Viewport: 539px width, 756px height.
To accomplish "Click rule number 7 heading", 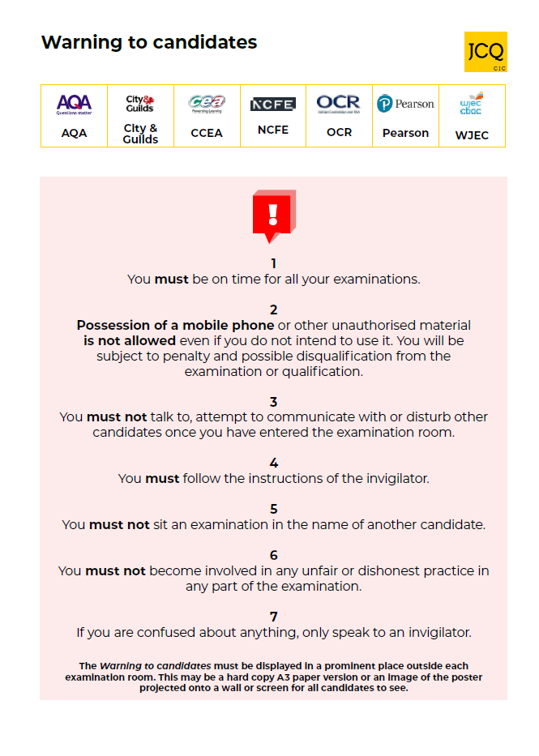I will 274,617.
